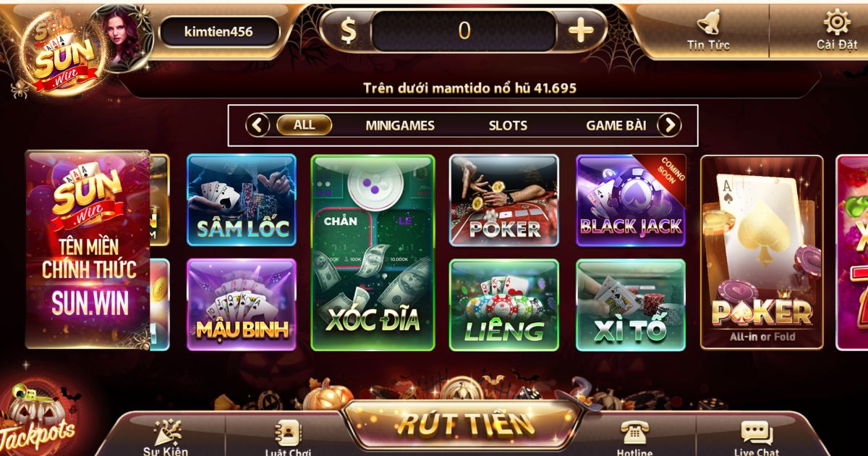This screenshot has width=868, height=456.
Task: Switch to the MINIGAMES tab
Action: coord(400,125)
